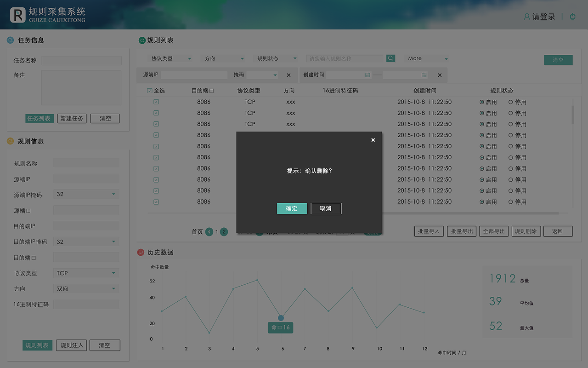Click the 批量导入 button
Image resolution: width=588 pixels, height=368 pixels.
click(429, 231)
